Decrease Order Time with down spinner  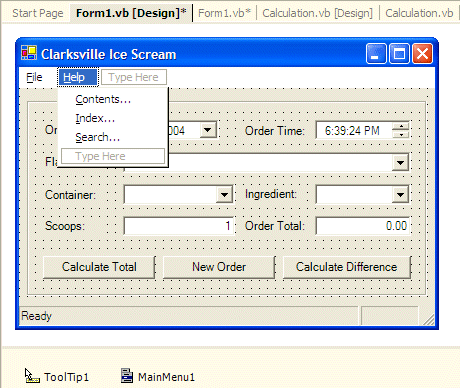pyautogui.click(x=401, y=134)
